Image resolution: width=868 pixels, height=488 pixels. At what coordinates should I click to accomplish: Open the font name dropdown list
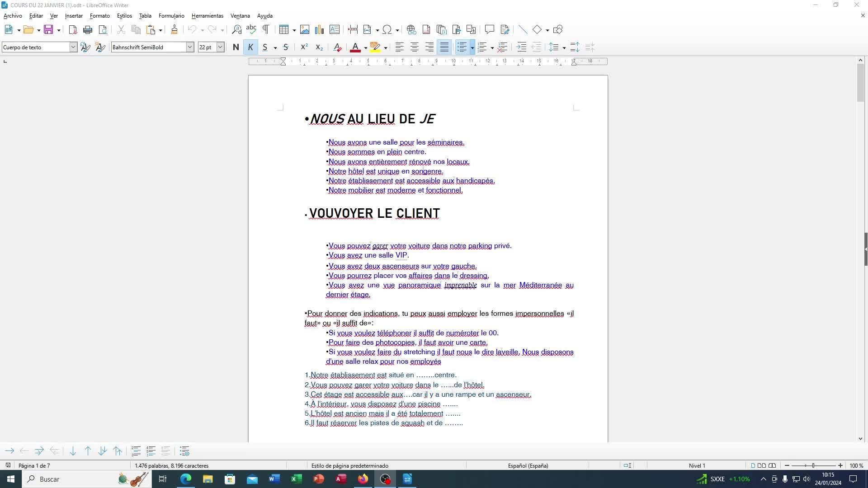190,47
